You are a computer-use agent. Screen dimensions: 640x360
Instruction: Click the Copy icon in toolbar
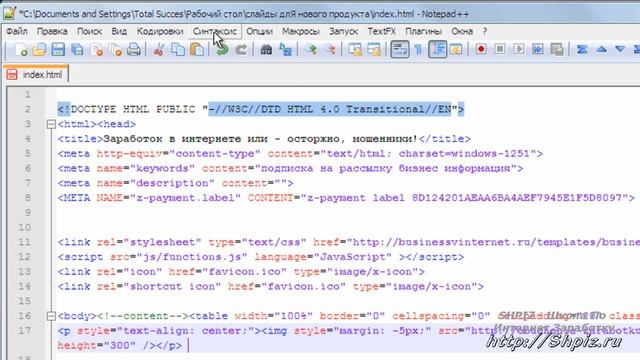178,50
